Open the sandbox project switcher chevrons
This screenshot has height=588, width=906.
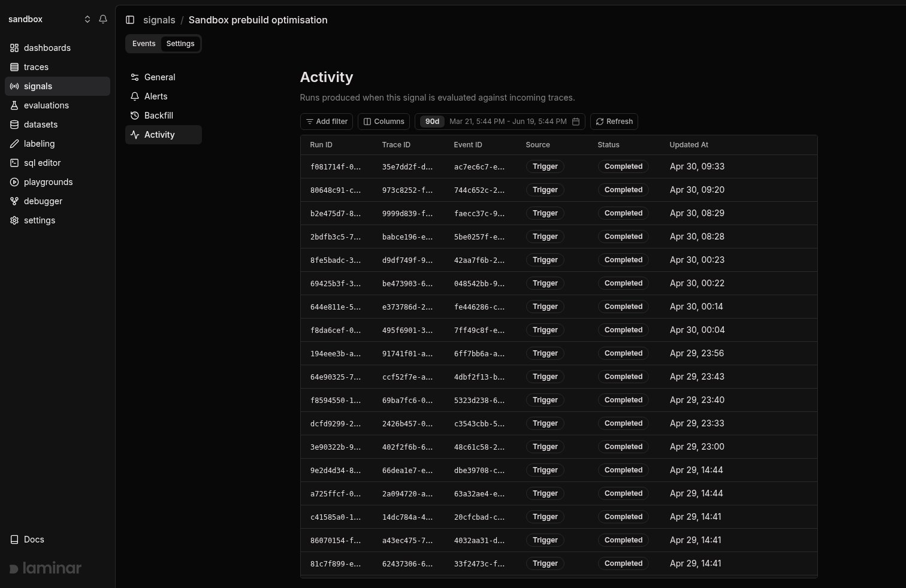87,19
